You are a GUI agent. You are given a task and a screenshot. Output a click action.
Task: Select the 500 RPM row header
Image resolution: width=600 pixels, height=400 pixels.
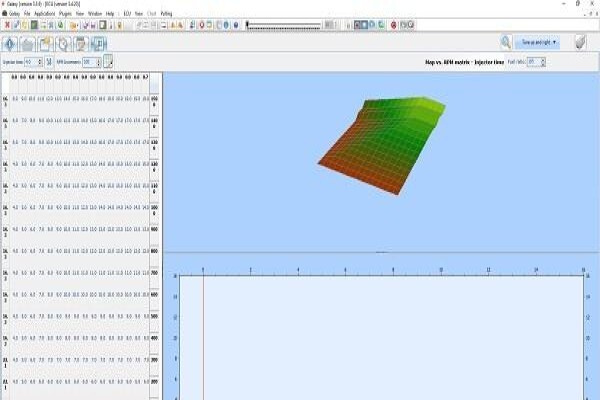tap(154, 322)
